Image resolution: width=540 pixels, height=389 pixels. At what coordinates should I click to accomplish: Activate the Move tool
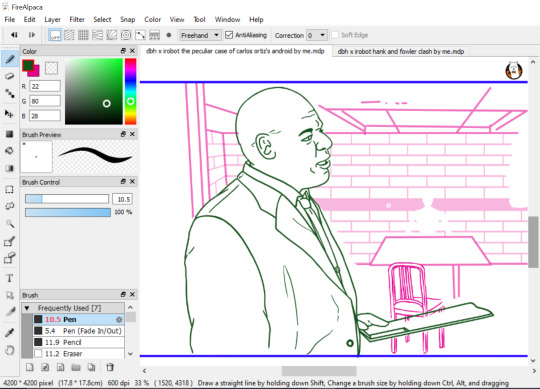click(x=10, y=114)
